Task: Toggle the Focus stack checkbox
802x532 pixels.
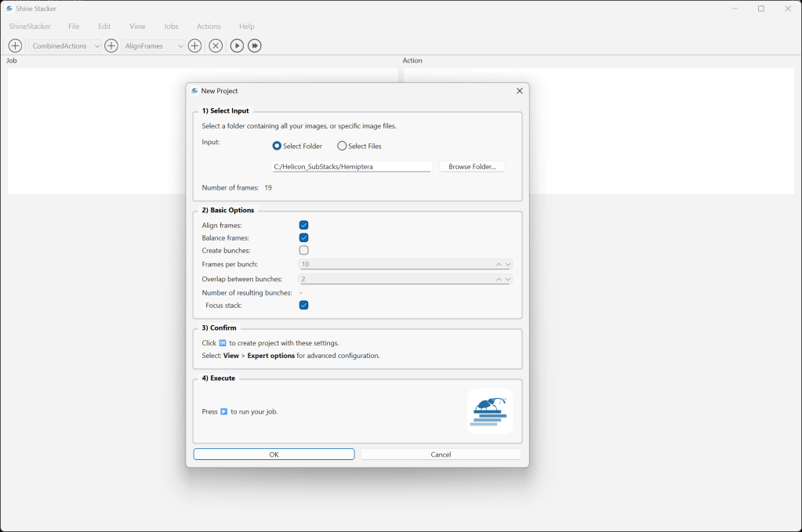Action: (x=303, y=306)
